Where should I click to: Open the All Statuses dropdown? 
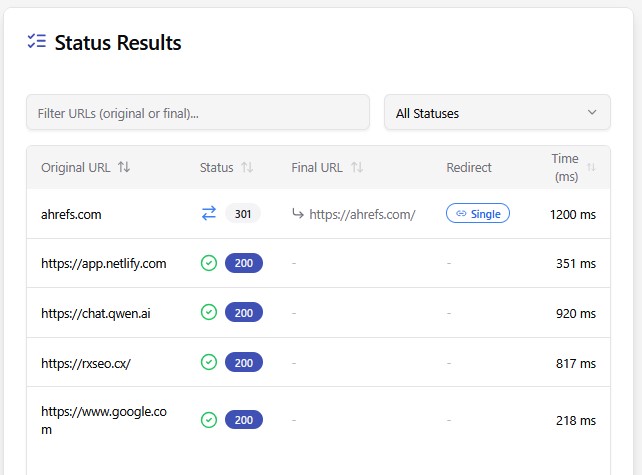[497, 113]
